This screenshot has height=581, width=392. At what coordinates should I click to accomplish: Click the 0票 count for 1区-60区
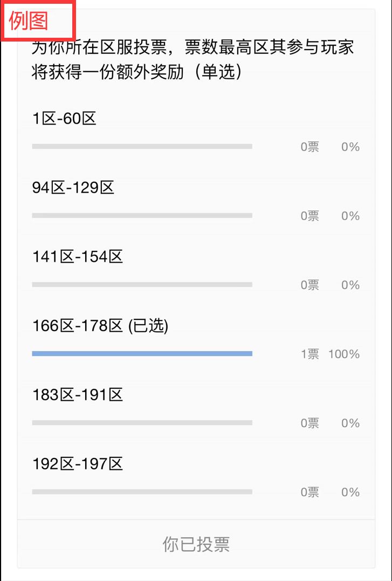[310, 147]
